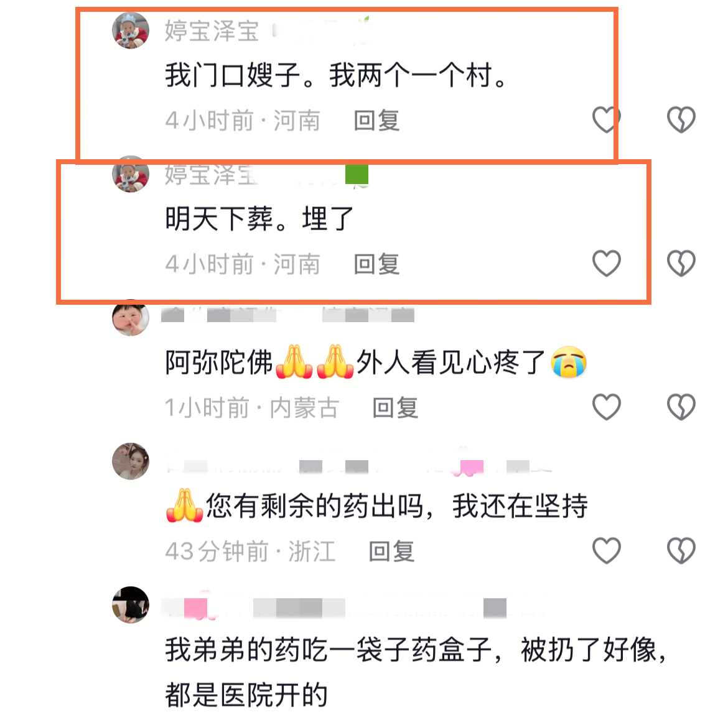The height and width of the screenshot is (717, 728).
Task: Tap broken heart on '明天下葬。埋了' comment
Action: pos(681,263)
